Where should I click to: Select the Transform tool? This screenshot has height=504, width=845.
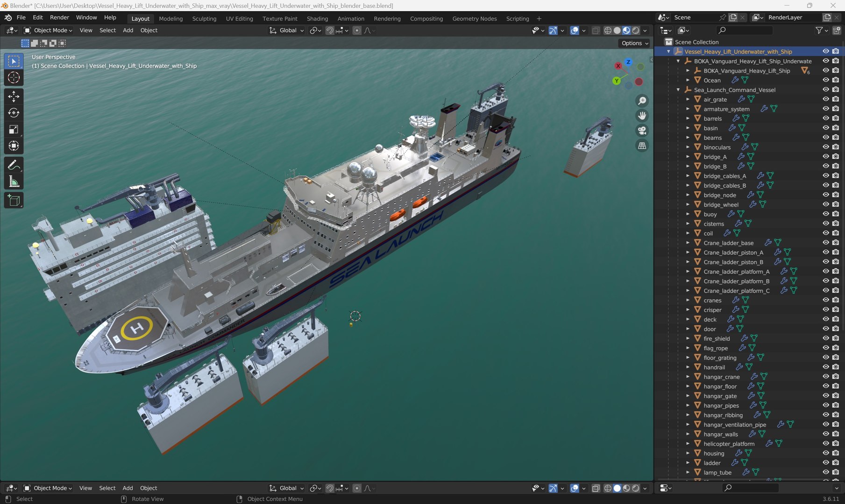(14, 146)
